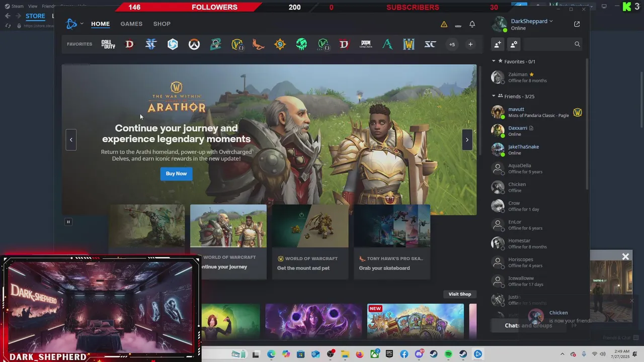Open the friend requests icon
Viewport: 644px width, 362px height.
click(x=514, y=44)
